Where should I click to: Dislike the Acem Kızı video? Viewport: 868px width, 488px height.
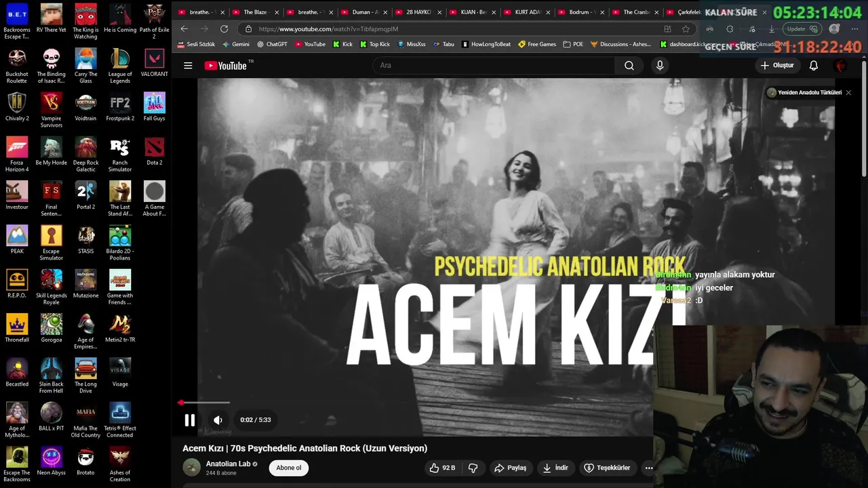click(x=473, y=468)
